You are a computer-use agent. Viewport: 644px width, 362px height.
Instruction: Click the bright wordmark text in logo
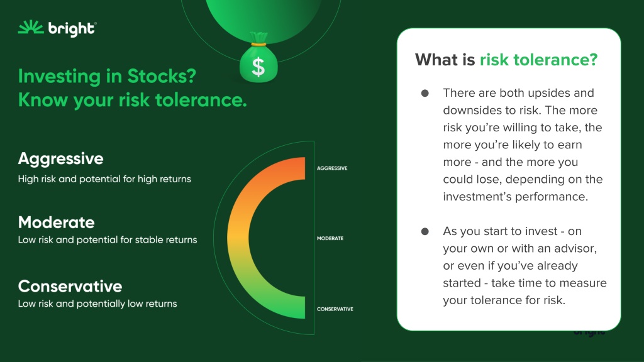pos(72,29)
